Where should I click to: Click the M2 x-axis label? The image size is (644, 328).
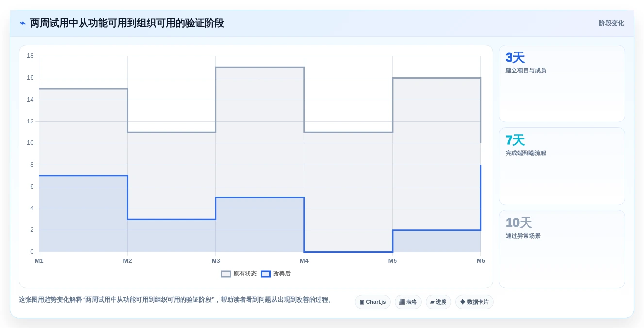click(x=127, y=261)
